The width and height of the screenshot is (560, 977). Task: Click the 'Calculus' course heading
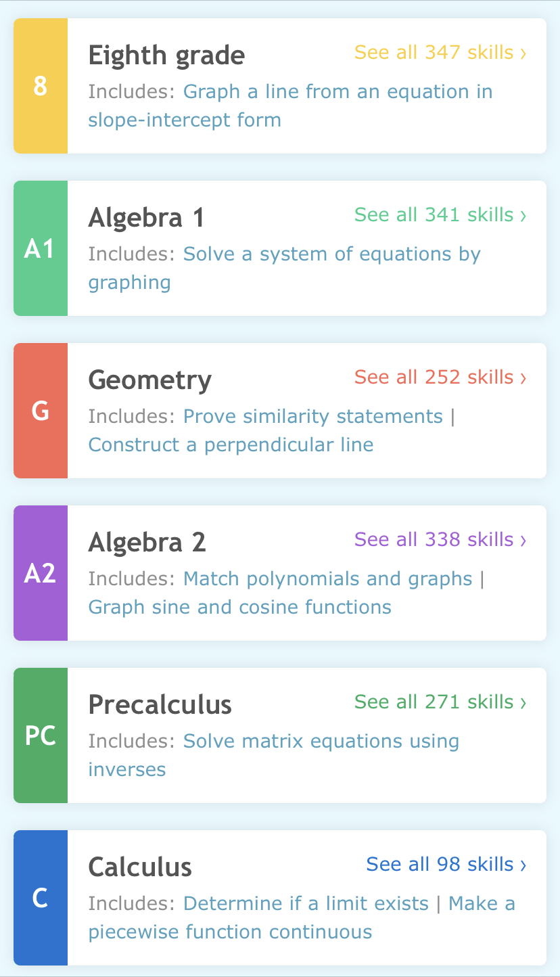(x=140, y=867)
